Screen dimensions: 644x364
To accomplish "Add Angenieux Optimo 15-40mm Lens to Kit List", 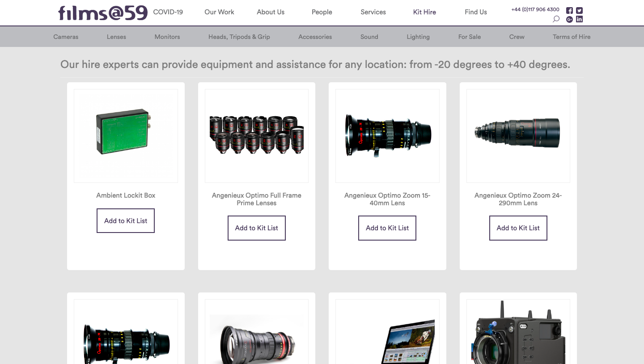I will coord(387,228).
